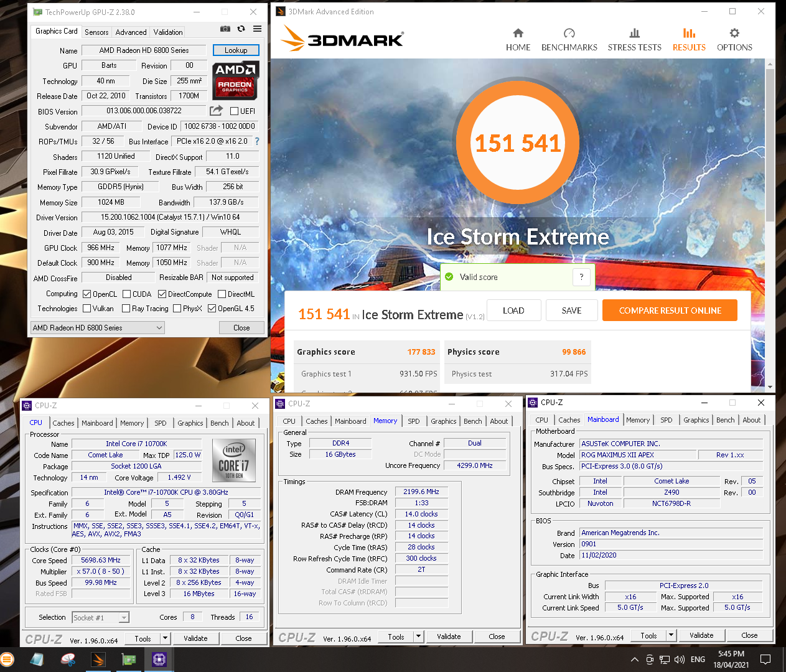Click the BIOS Version field in GPU-Z
The image size is (786, 672).
(x=144, y=111)
